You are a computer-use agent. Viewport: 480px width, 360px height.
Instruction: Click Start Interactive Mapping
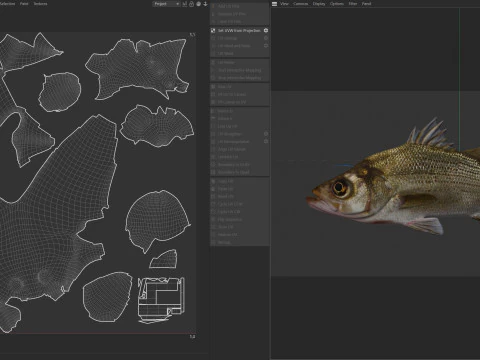[x=239, y=70]
